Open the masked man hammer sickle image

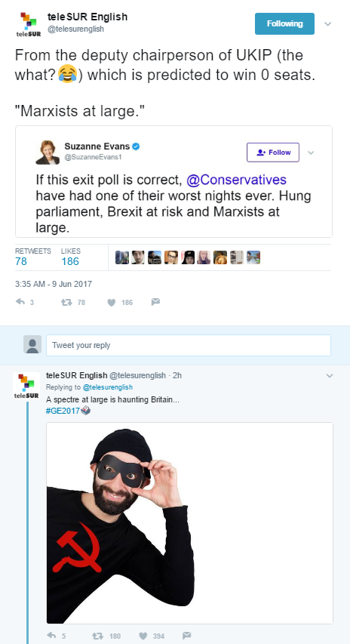(x=189, y=523)
